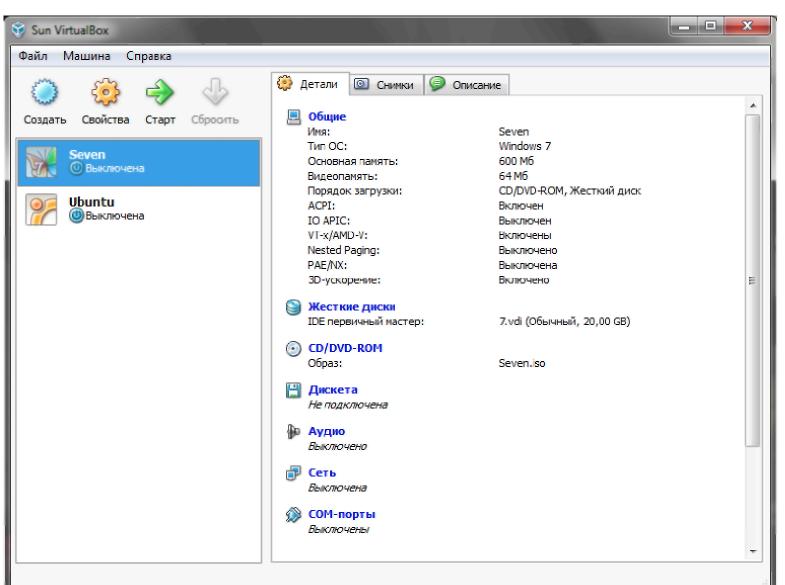Click the "IDE первичный мастер:" label

365,321
